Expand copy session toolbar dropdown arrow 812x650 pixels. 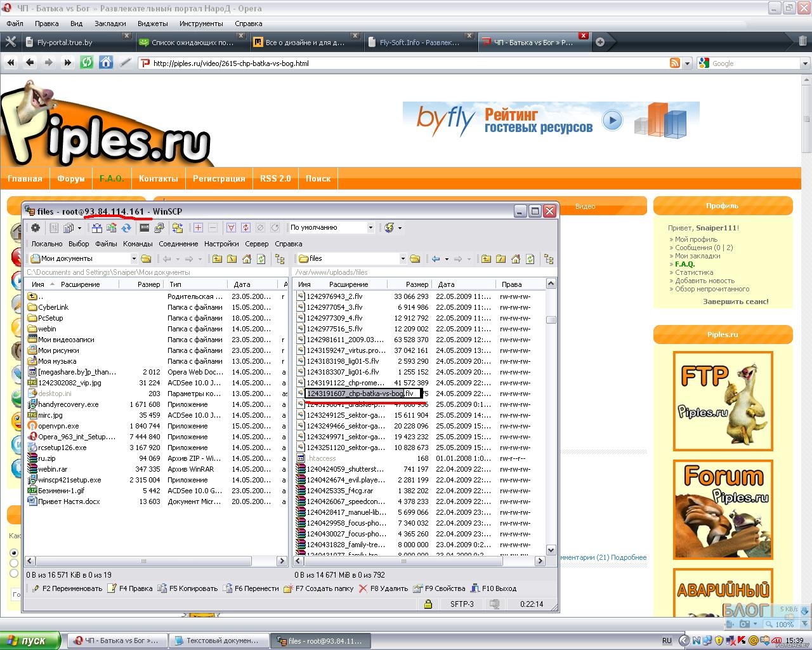tap(79, 228)
